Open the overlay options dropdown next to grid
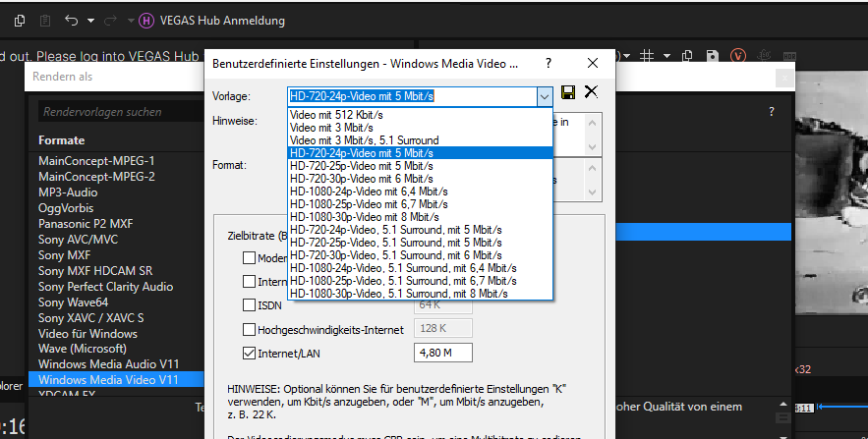 coord(666,56)
